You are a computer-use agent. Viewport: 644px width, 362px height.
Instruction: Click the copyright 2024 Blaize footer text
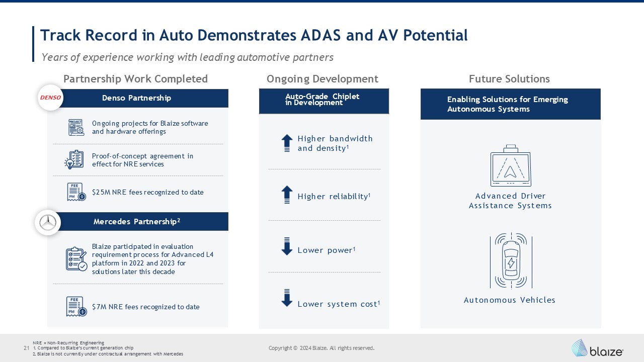pyautogui.click(x=321, y=348)
